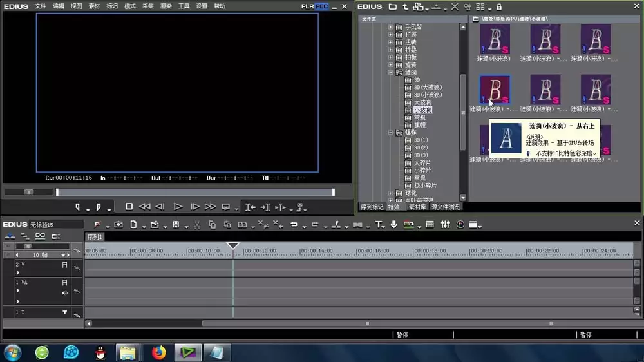Click the player position scrub bar
Image resolution: width=644 pixels, height=362 pixels.
195,192
